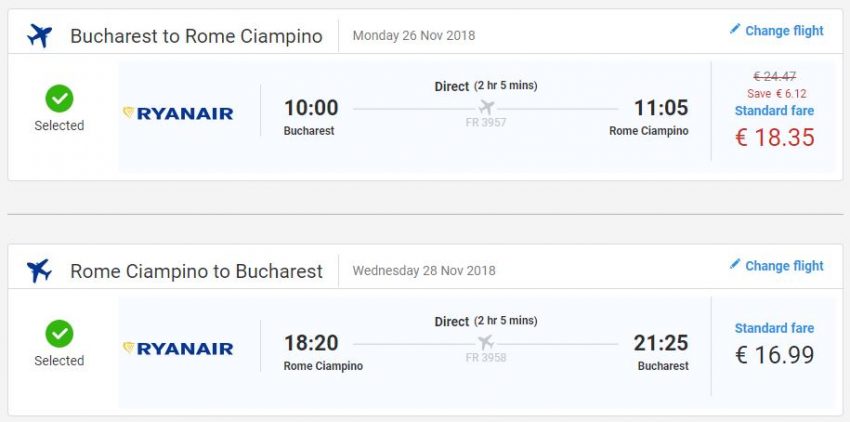Screen dimensions: 850x422
Task: Click the Bucharest to Rome Ciampino heading
Action: point(196,37)
